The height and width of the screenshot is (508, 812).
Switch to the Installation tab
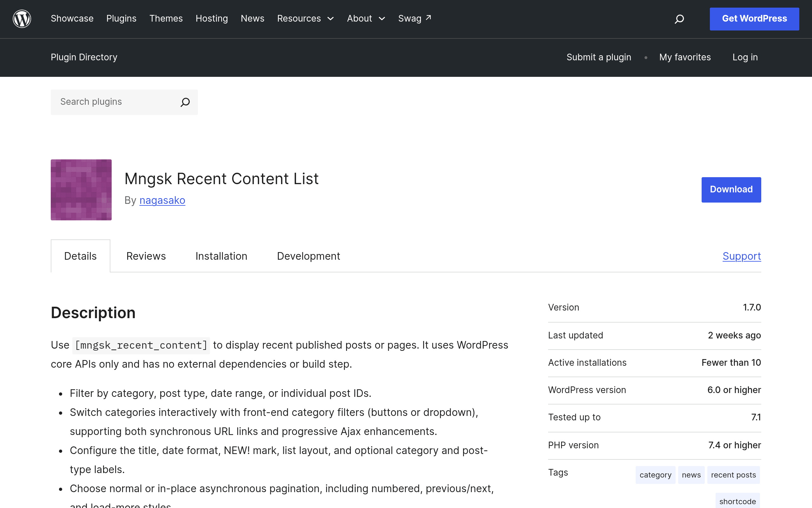pos(221,256)
